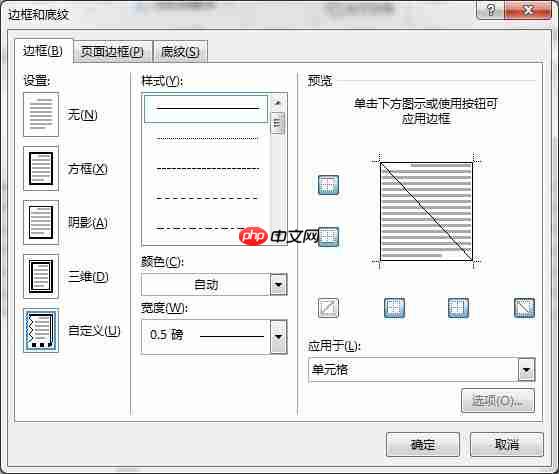Select the 3-D (三维) border setting icon
The height and width of the screenshot is (474, 559).
click(x=41, y=277)
